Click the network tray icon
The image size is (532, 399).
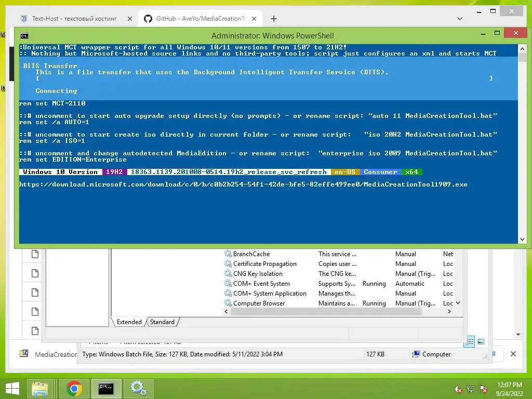(x=471, y=390)
